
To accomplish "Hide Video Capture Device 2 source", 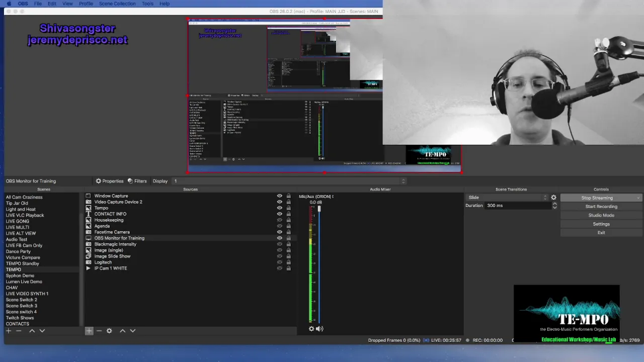I will point(280,202).
